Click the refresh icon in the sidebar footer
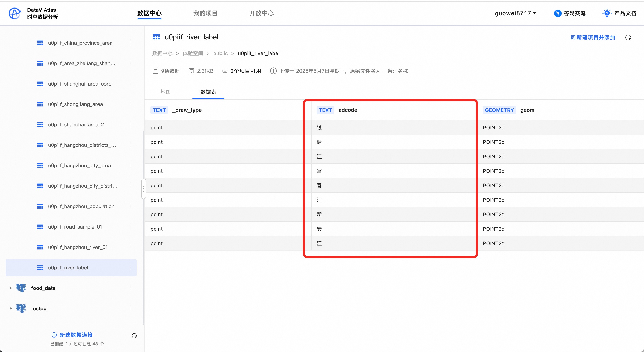The image size is (644, 352). 134,336
